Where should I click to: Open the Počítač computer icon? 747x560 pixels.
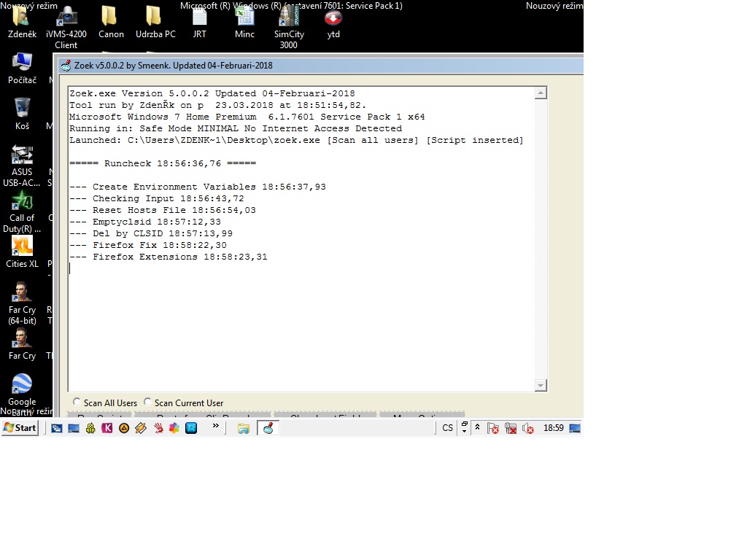click(x=22, y=68)
